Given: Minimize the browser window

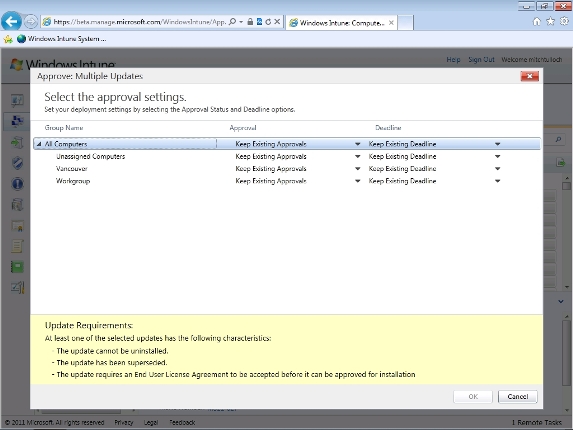Looking at the screenshot, I should tap(526, 5).
